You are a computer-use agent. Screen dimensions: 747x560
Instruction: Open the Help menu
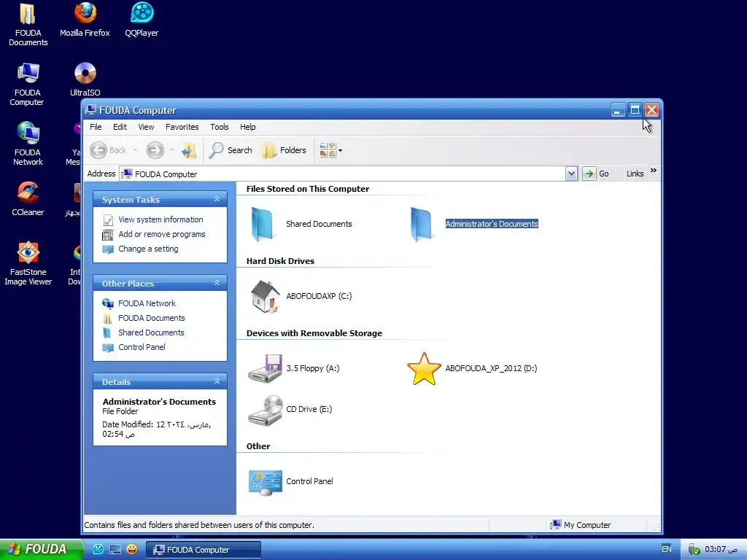[x=248, y=127]
